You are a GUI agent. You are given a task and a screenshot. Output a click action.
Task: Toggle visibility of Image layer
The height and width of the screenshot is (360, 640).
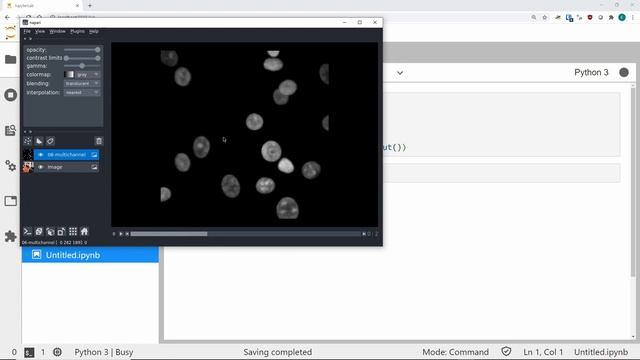41,167
